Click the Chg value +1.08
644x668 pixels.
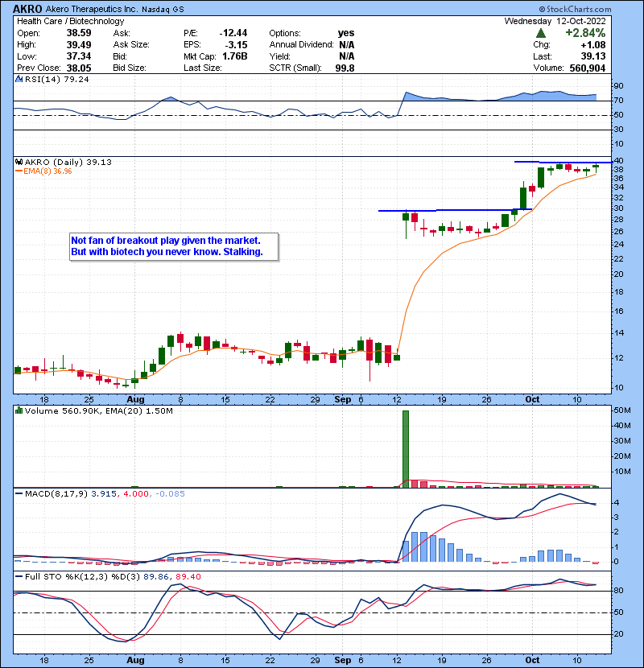(x=592, y=45)
